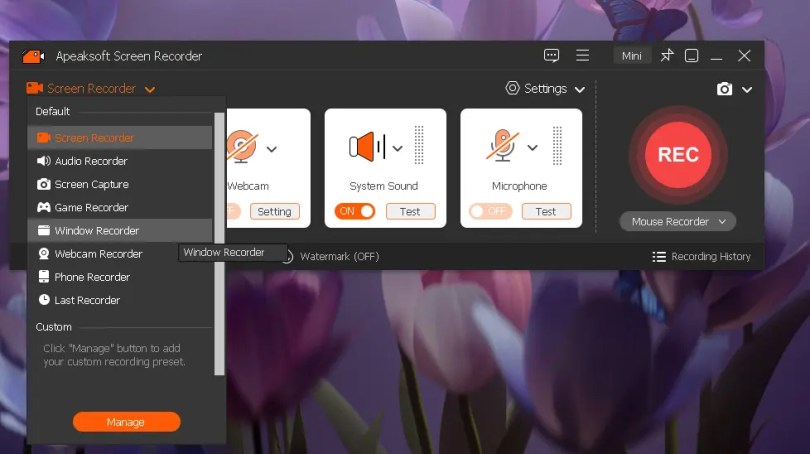810x454 pixels.
Task: Open the feedback chat bubble icon
Action: [551, 55]
